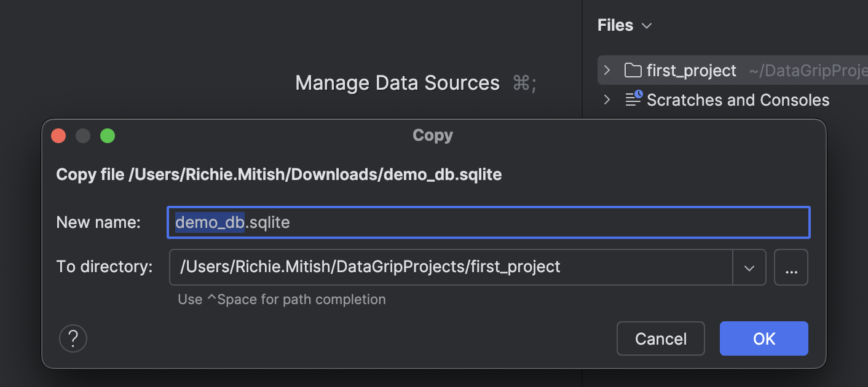Click the Manage Data Sources heading

[397, 83]
